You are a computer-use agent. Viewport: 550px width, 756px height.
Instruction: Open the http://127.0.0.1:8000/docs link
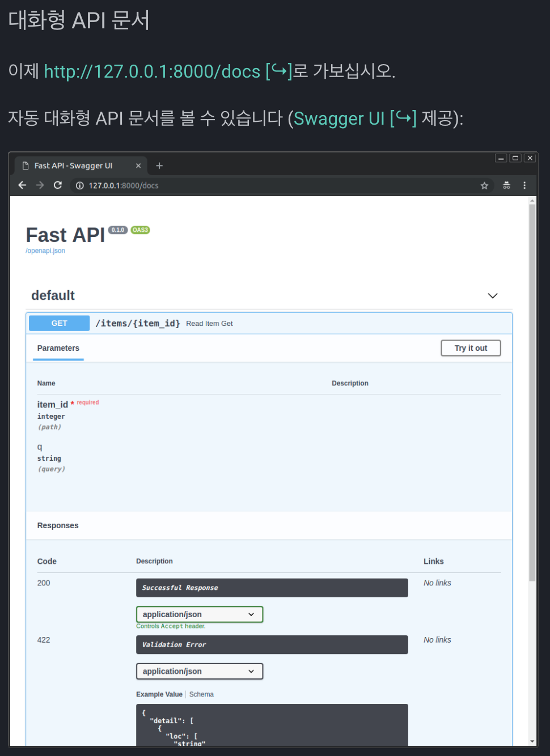[168, 71]
